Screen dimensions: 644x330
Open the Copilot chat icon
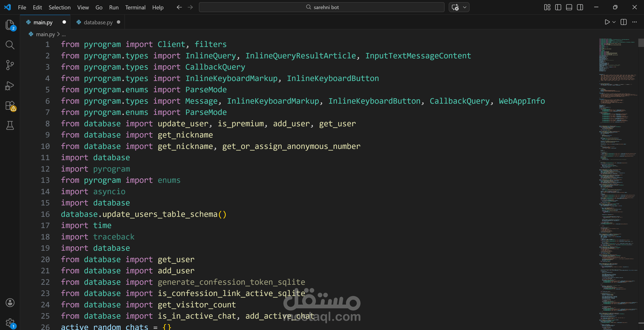(x=455, y=7)
